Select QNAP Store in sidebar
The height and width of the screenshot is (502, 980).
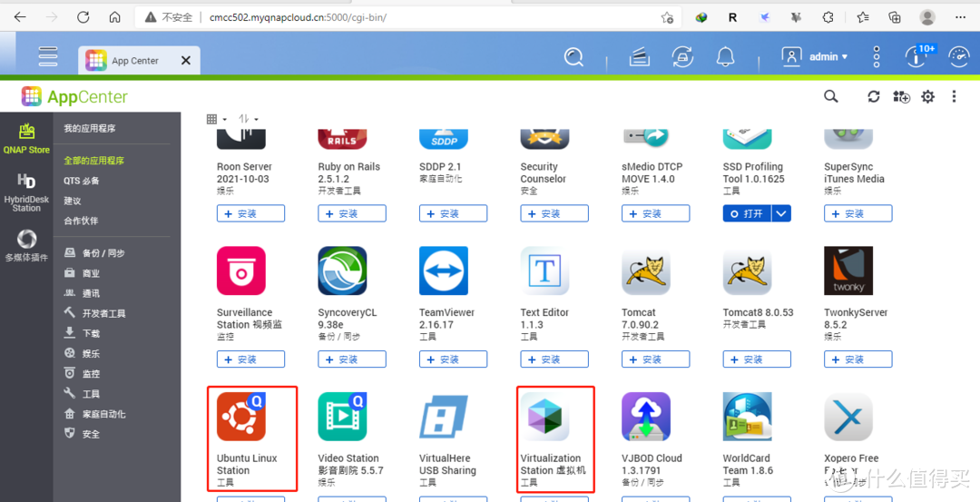(26, 139)
